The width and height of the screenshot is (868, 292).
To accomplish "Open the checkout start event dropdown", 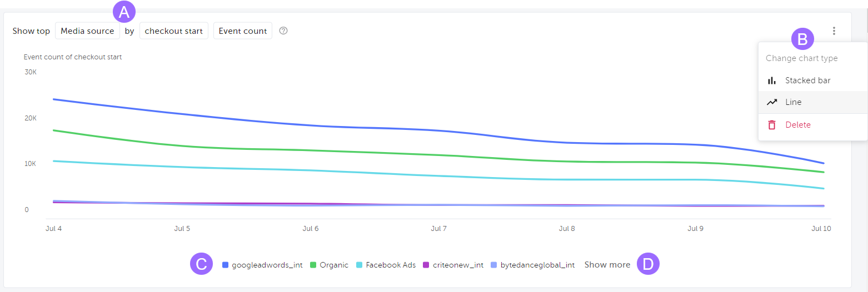I will click(173, 31).
